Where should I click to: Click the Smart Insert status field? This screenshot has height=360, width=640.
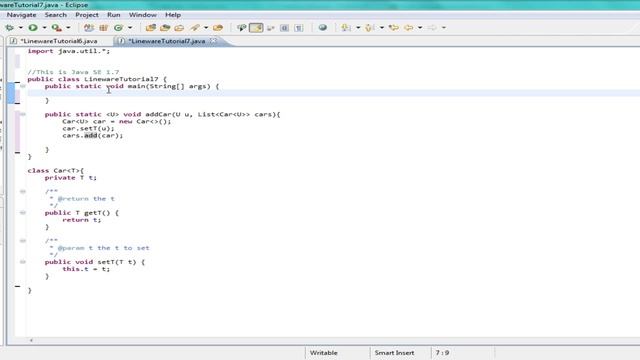394,353
